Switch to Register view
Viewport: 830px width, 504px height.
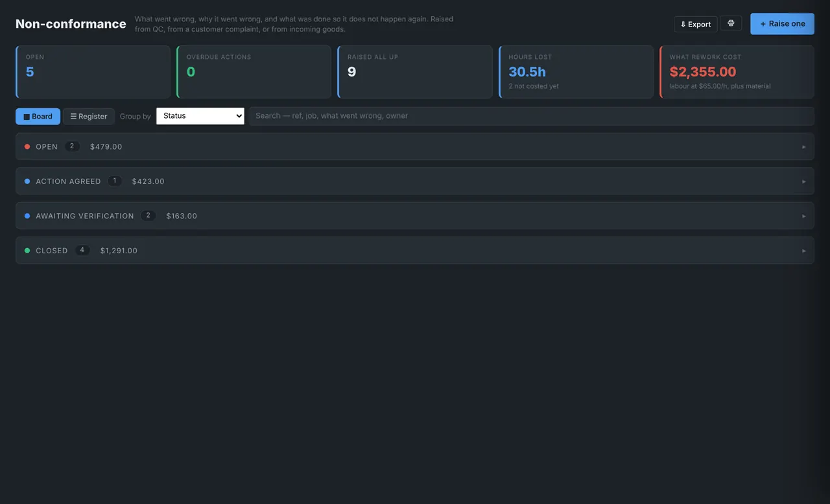click(89, 117)
